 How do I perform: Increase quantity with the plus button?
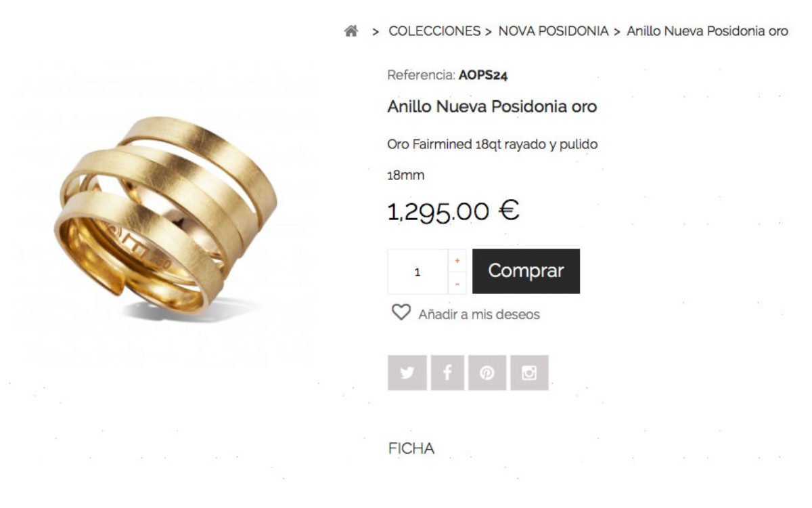click(x=457, y=261)
